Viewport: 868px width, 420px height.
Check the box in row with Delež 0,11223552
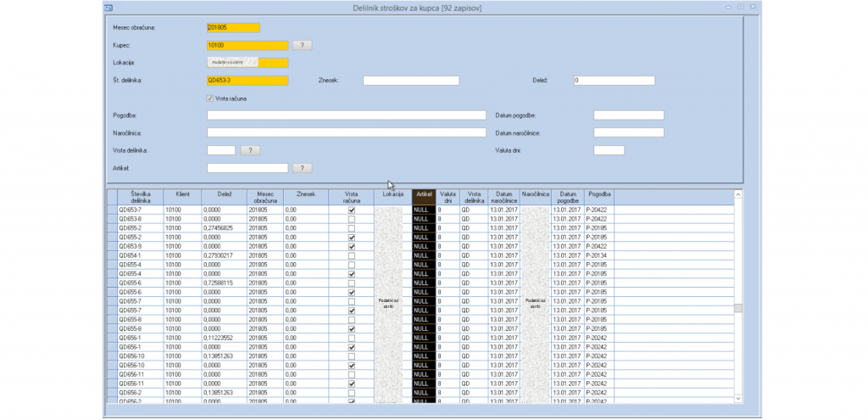352,338
